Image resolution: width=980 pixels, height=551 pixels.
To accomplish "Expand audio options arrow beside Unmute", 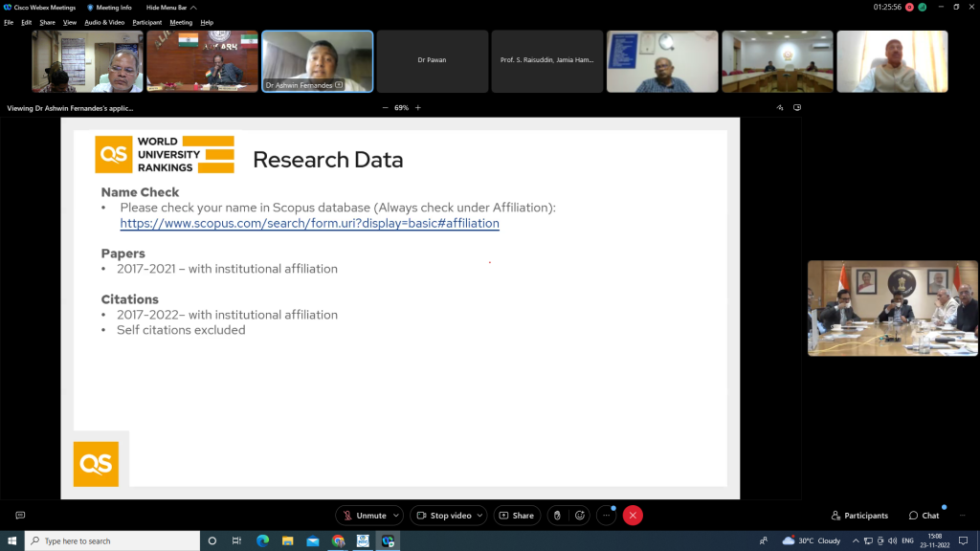I will 395,516.
